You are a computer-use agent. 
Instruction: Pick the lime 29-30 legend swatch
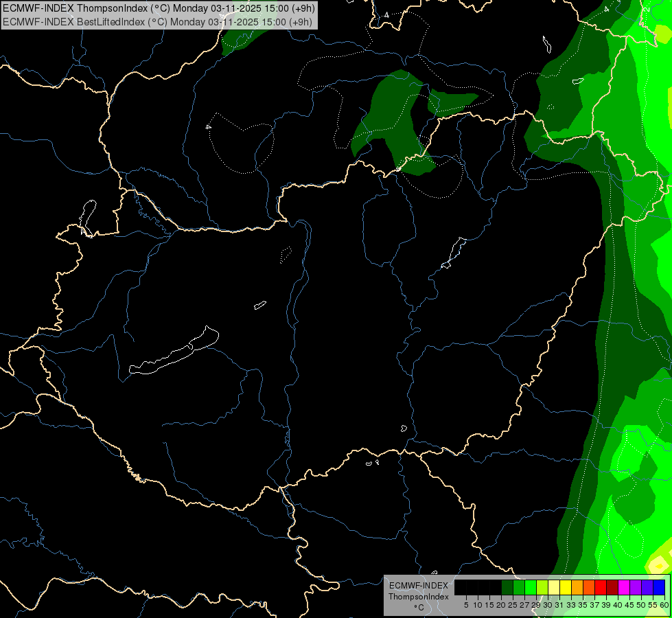[x=542, y=587]
